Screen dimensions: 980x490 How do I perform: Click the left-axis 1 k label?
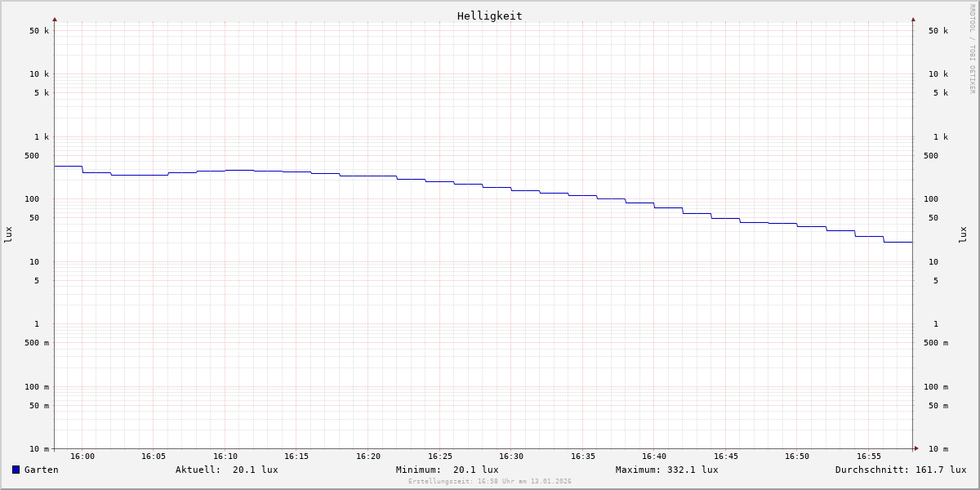(42, 137)
